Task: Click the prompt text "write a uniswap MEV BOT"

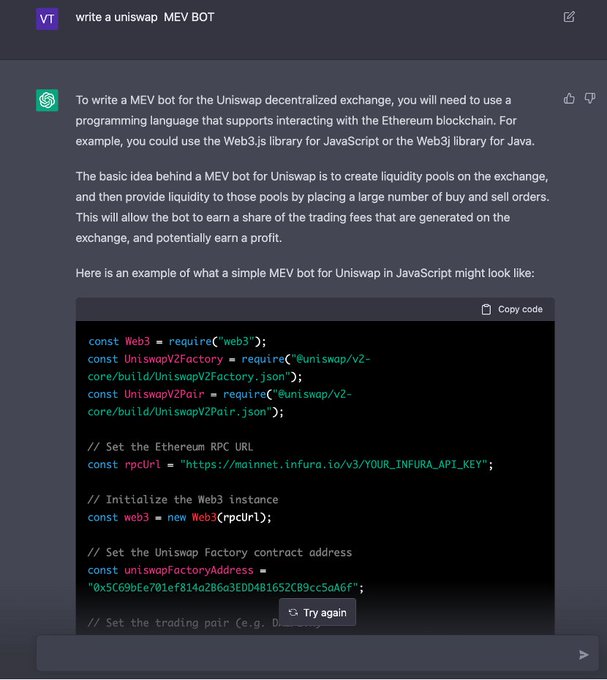Action: tap(145, 17)
